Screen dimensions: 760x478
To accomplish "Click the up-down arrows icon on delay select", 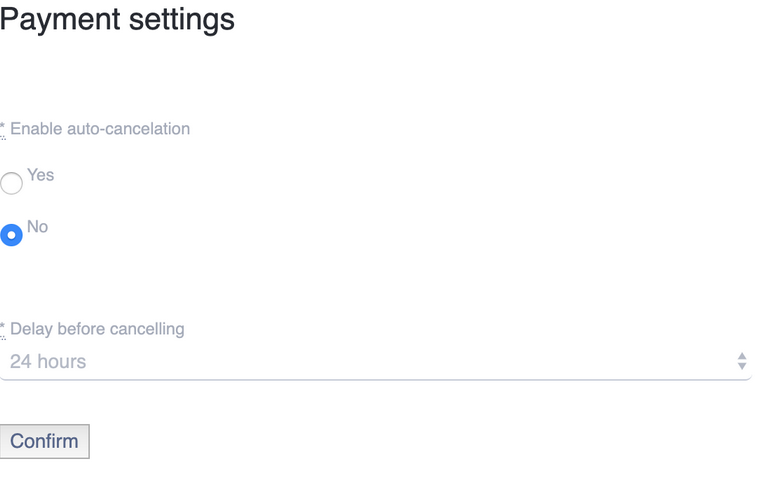I will point(742,361).
